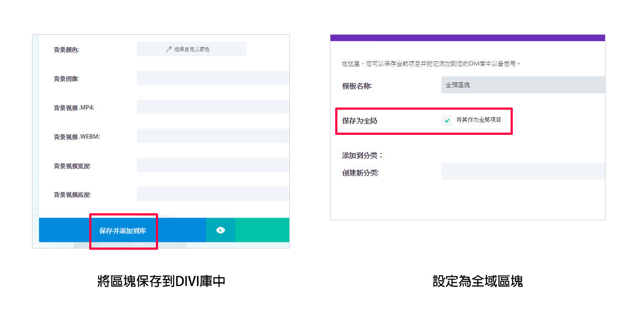Click the 背景视频高度 input field
Viewport: 644px width, 313px height.
pyautogui.click(x=213, y=194)
